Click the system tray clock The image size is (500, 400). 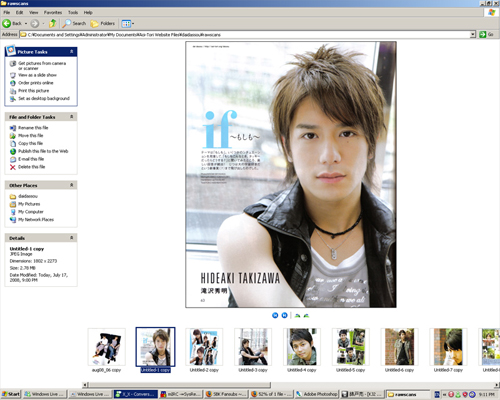coord(487,394)
